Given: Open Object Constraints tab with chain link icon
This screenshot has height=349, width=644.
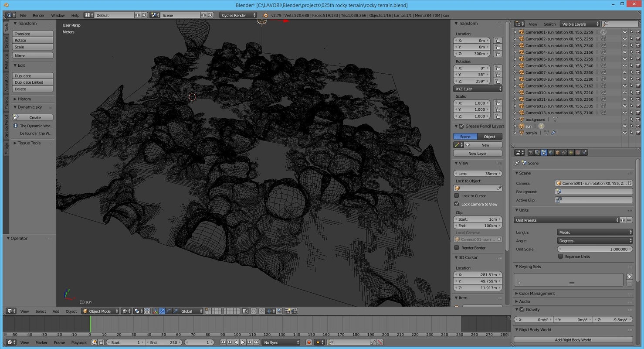Looking at the screenshot, I should (x=565, y=152).
